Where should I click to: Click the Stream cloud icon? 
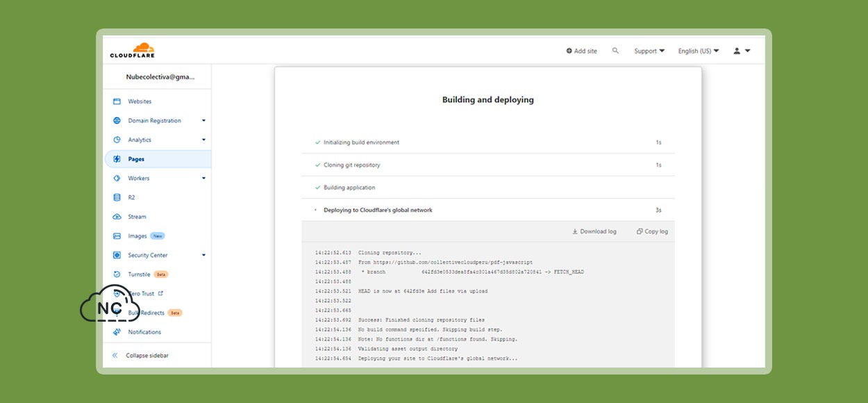tap(117, 217)
